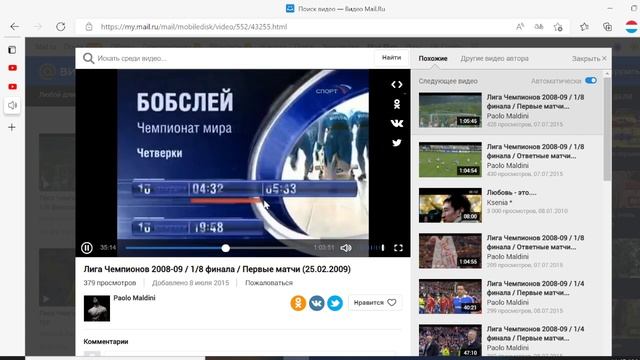Add page to favorites star-plus icon
640x360 pixels.
click(x=558, y=27)
